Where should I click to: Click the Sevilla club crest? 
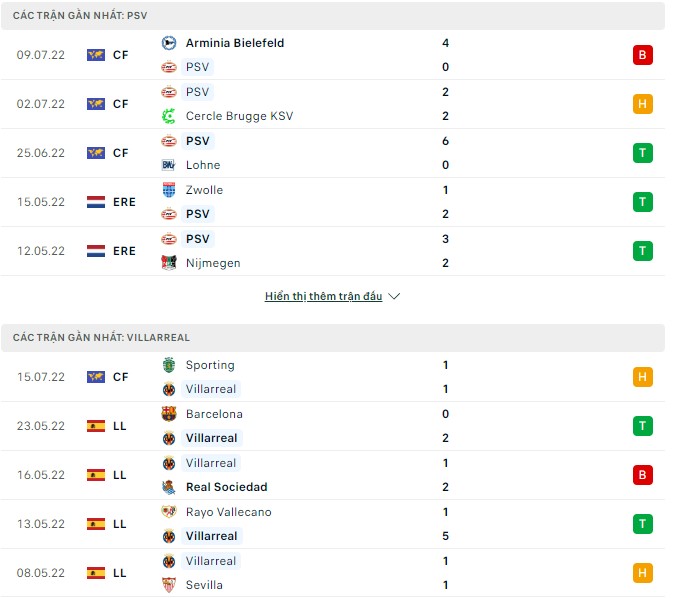pyautogui.click(x=168, y=585)
